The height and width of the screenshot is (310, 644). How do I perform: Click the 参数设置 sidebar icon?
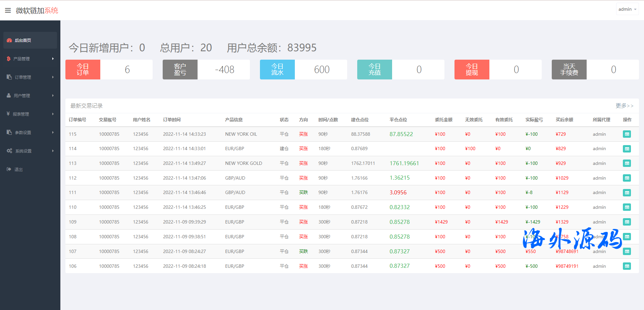9,132
